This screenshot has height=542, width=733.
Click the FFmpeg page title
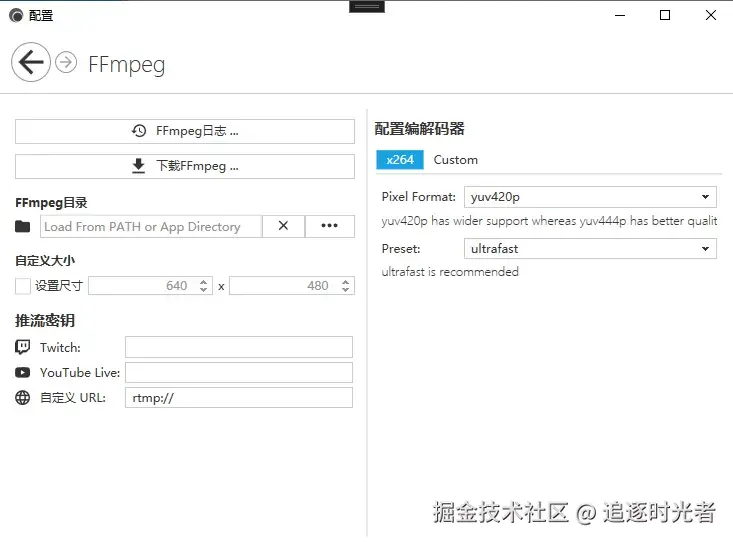(127, 65)
